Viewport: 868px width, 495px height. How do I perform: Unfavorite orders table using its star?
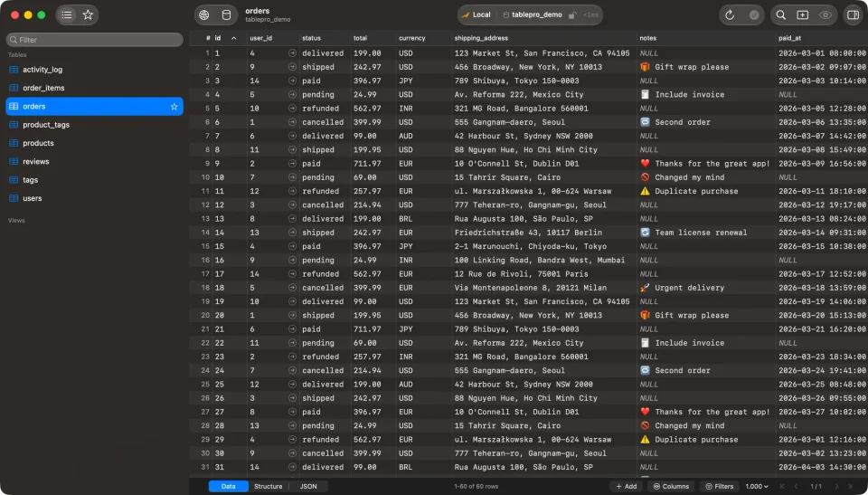point(174,107)
